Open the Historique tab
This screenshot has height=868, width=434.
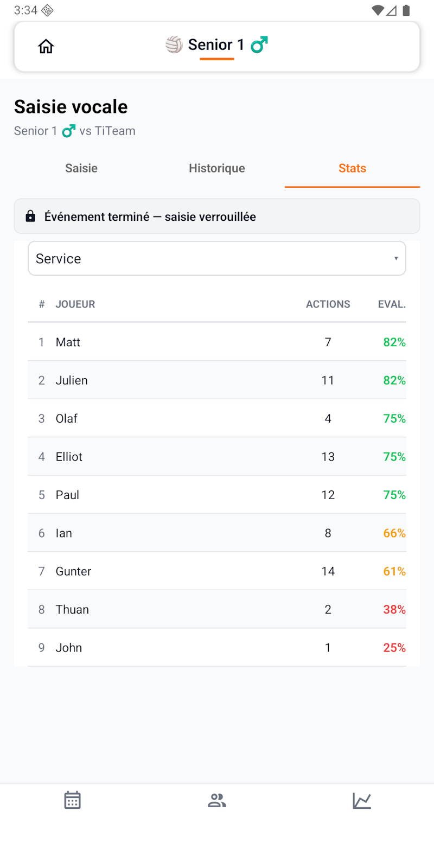216,168
